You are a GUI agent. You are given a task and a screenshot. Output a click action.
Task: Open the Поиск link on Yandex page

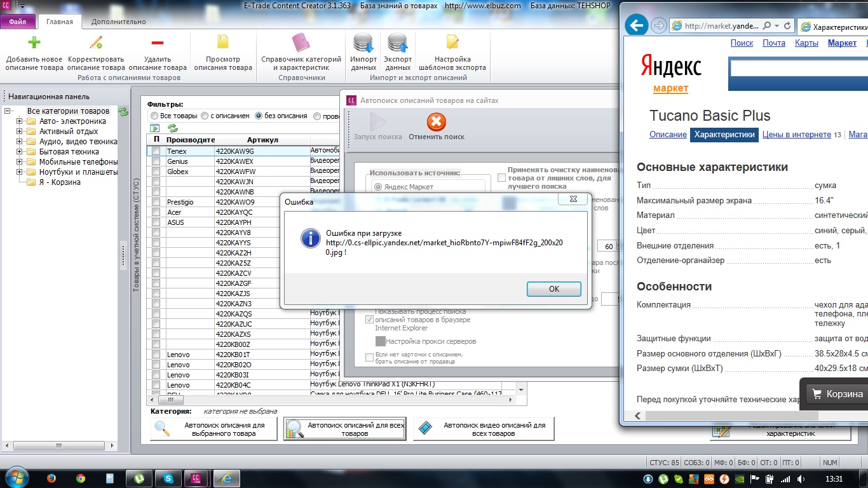click(x=742, y=43)
